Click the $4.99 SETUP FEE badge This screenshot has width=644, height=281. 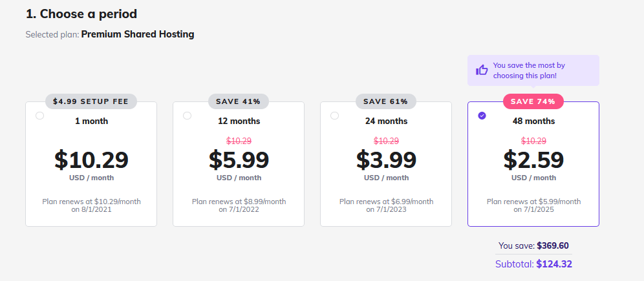pos(91,101)
